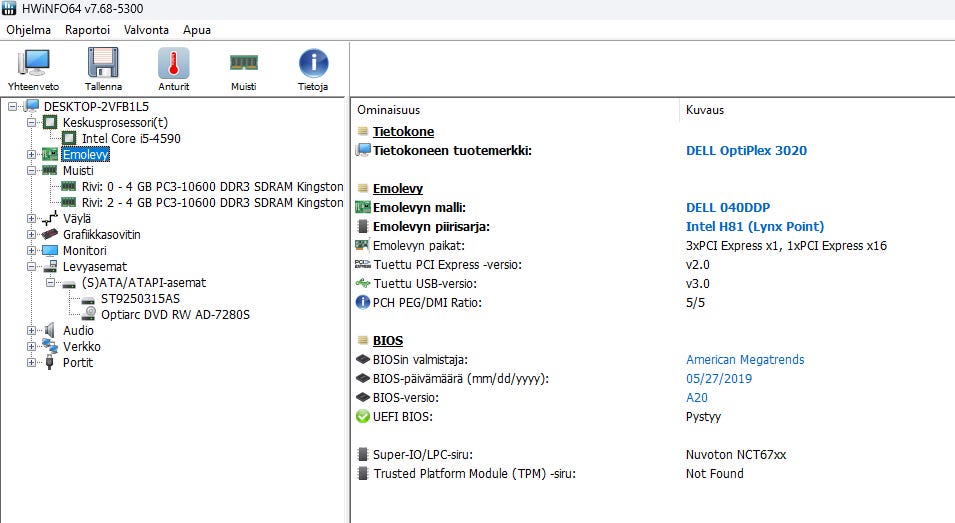
Task: Click the RAM icon beside Muisti tree node
Action: click(x=50, y=170)
